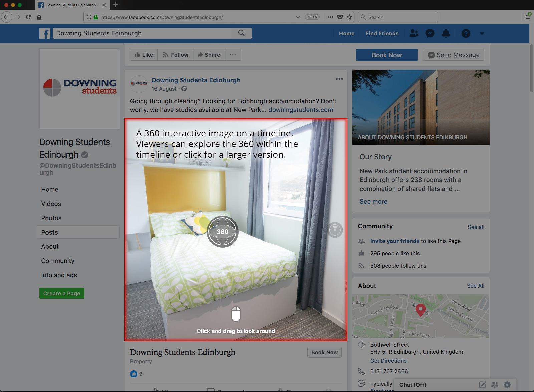Image resolution: width=534 pixels, height=392 pixels.
Task: Click browser forward arrow
Action: pos(18,17)
